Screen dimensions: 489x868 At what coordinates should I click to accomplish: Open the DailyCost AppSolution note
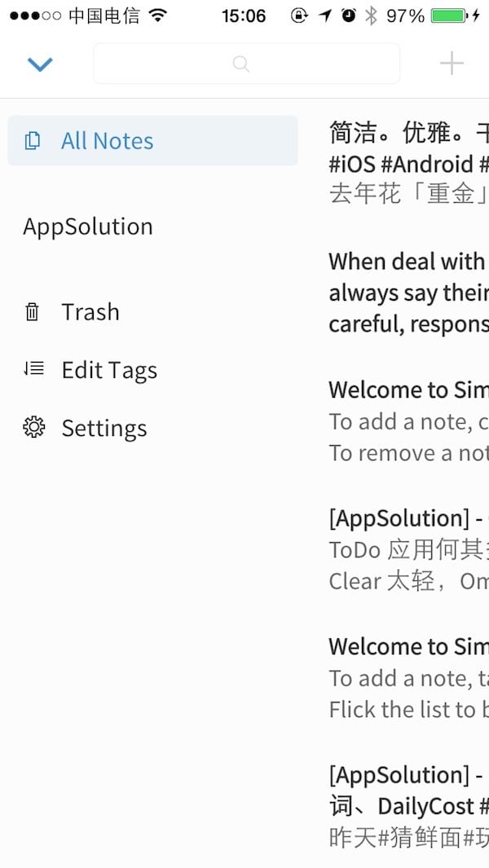click(408, 806)
